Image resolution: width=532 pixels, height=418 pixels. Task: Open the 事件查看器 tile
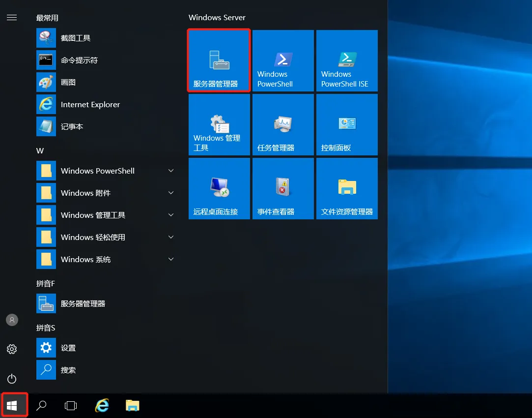283,188
